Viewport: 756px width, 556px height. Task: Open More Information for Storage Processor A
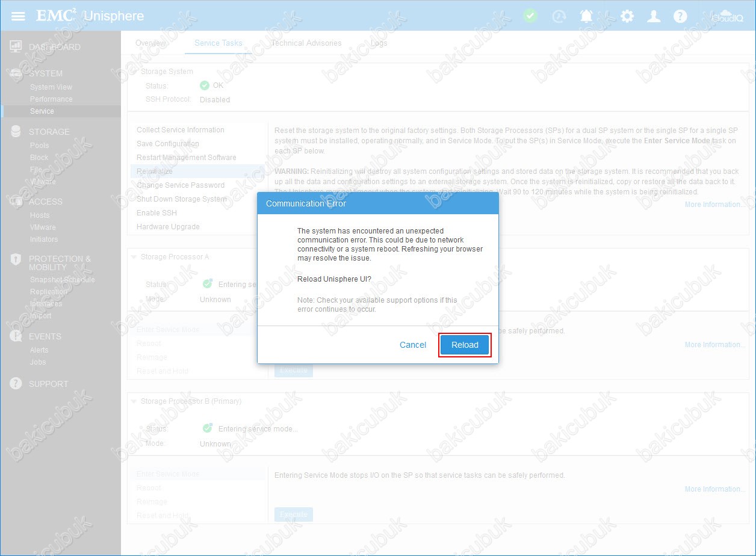(x=715, y=345)
